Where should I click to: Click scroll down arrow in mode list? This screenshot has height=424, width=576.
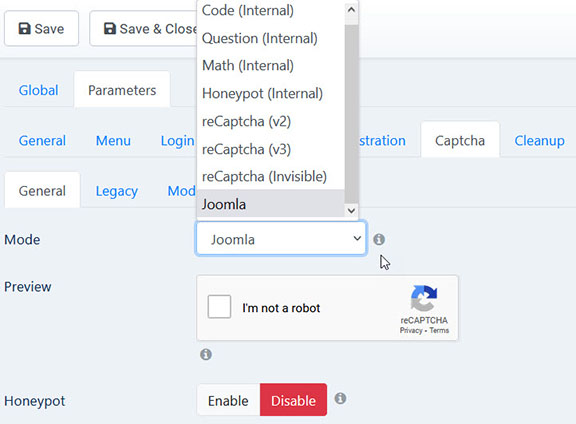(351, 211)
